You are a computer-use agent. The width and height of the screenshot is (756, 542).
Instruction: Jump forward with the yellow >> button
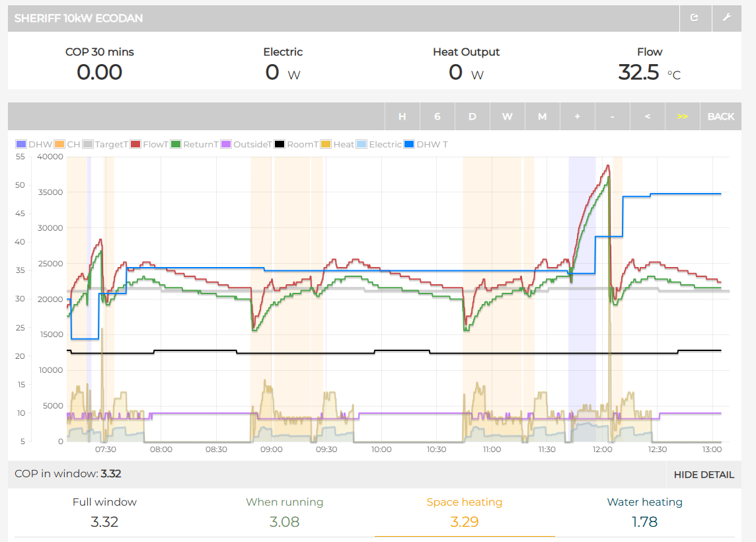[682, 116]
